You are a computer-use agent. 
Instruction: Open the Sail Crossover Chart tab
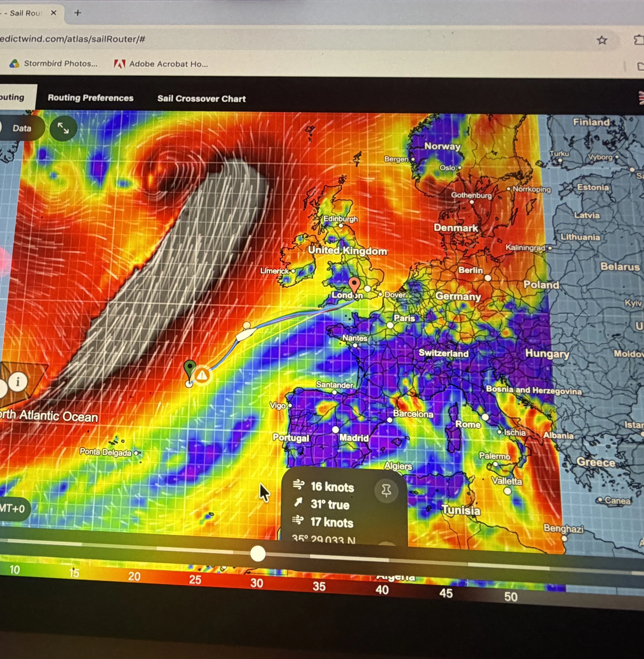[x=201, y=98]
